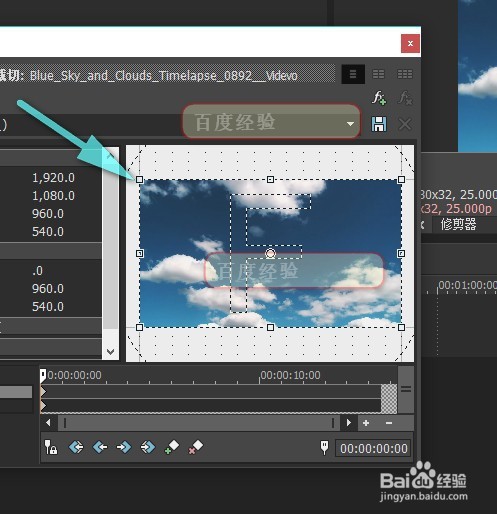Click the sync cursor lock icon
497x514 pixels.
click(51, 447)
